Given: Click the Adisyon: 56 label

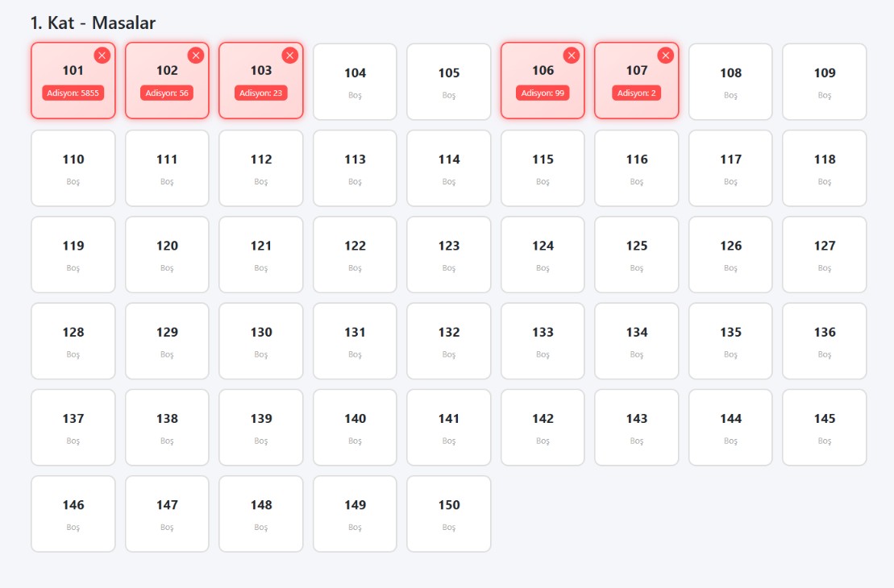Looking at the screenshot, I should click(167, 93).
